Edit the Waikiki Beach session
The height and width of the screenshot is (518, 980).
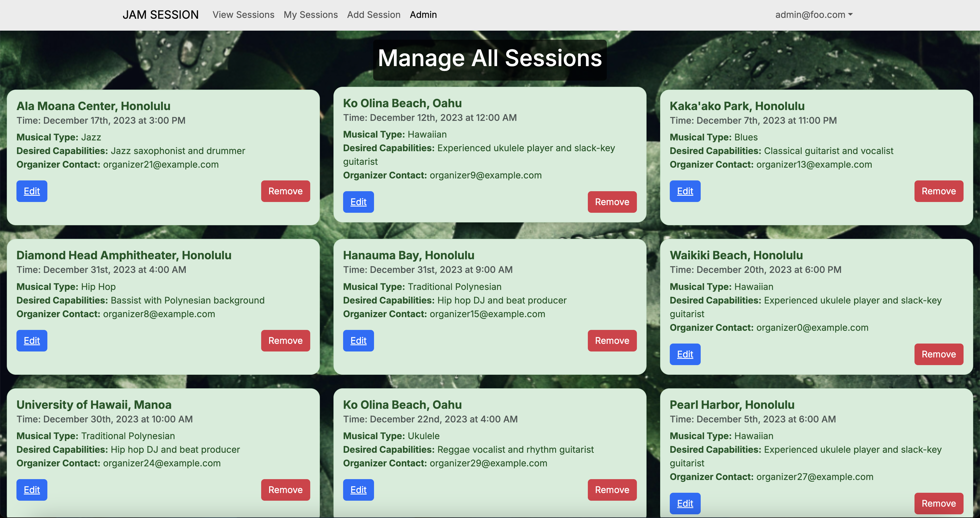click(x=685, y=354)
